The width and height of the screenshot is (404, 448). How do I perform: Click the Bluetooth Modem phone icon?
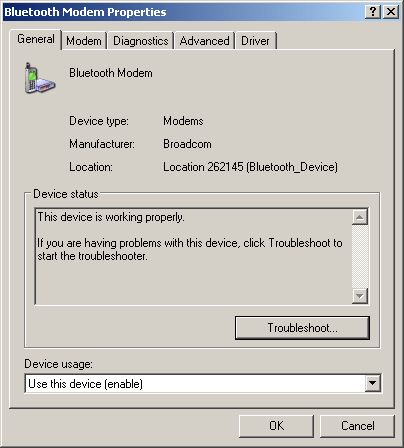[40, 78]
